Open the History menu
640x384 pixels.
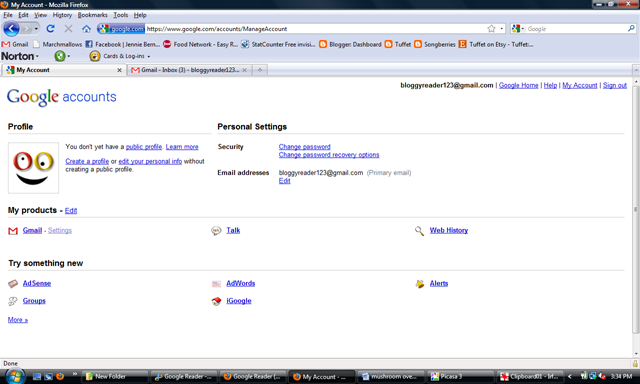pos(62,15)
